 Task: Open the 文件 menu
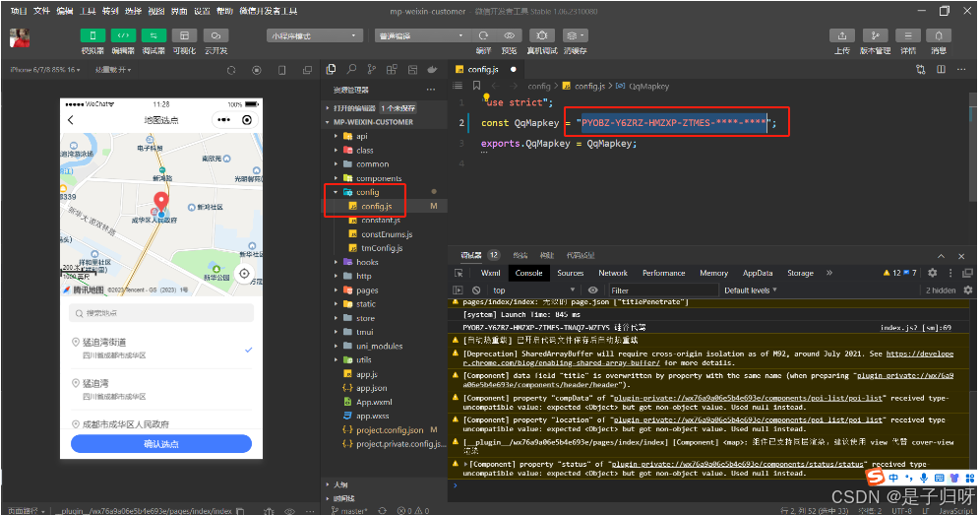pos(41,11)
